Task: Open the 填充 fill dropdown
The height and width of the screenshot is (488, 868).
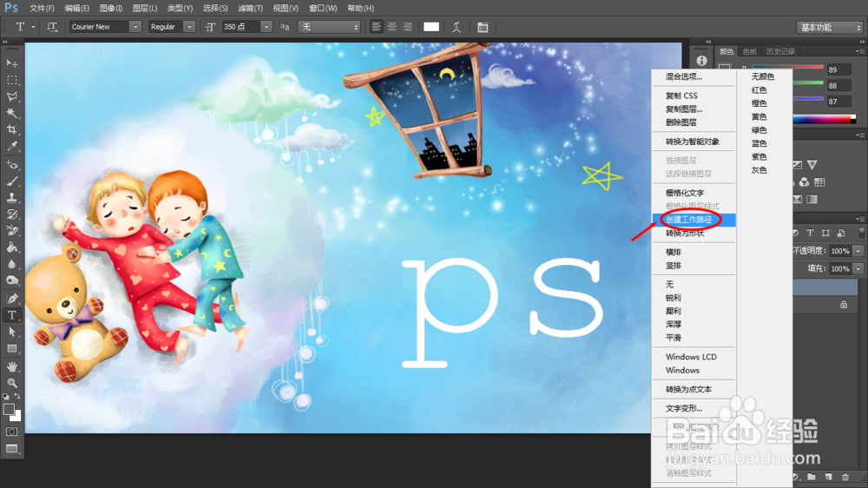Action: click(x=858, y=268)
